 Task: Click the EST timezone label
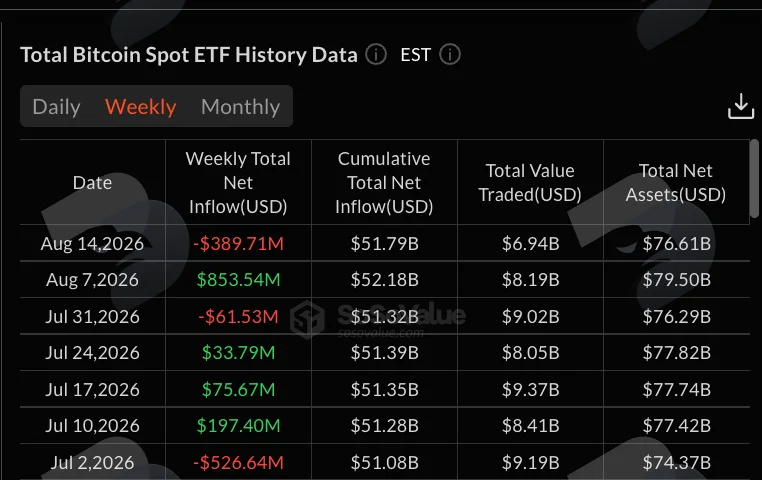[416, 55]
